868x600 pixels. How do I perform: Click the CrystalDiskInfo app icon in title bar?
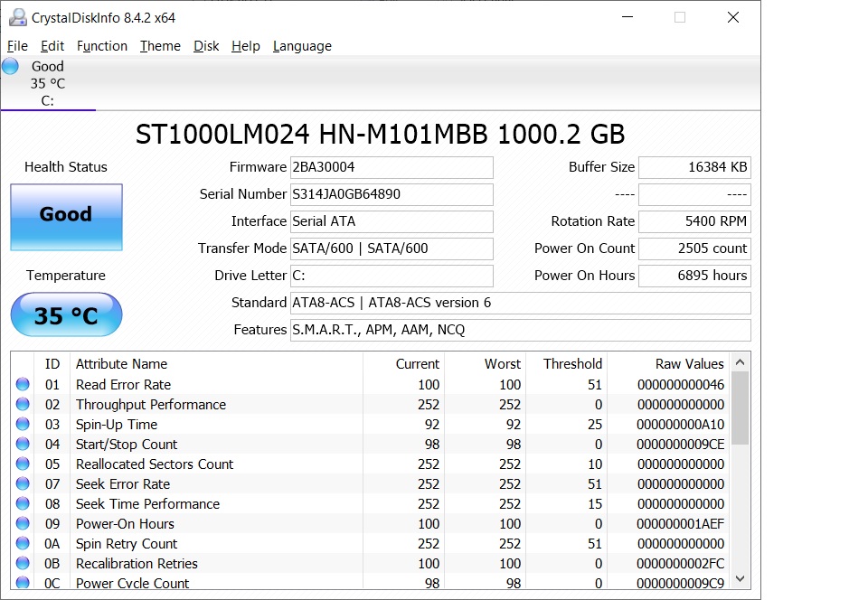click(x=18, y=17)
